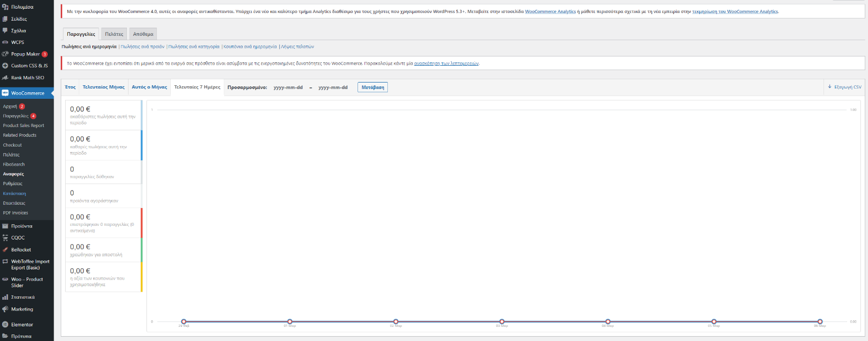The image size is (868, 341).
Task: Click the Σχόλια comments icon
Action: 5,30
